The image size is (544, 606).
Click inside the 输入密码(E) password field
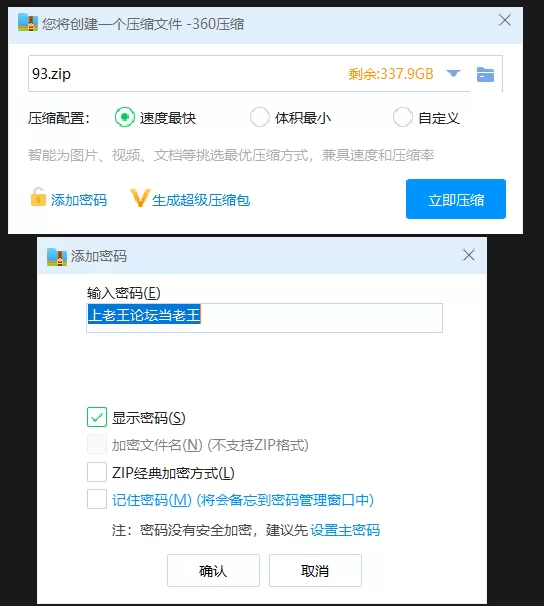click(264, 318)
